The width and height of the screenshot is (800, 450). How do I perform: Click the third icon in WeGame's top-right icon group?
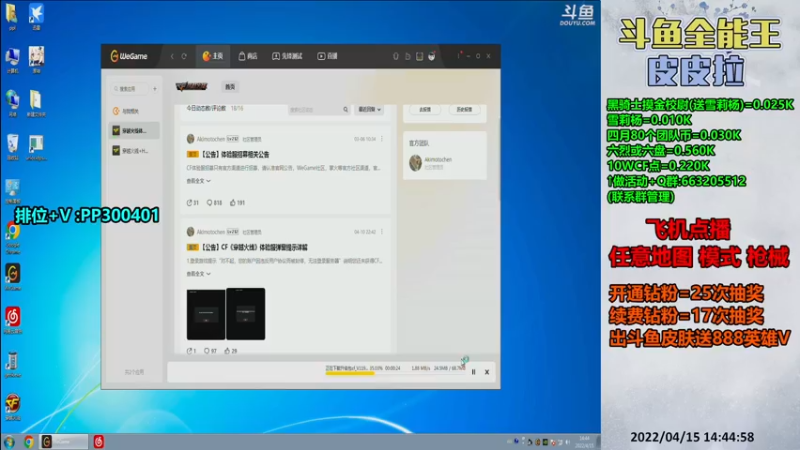pyautogui.click(x=419, y=56)
